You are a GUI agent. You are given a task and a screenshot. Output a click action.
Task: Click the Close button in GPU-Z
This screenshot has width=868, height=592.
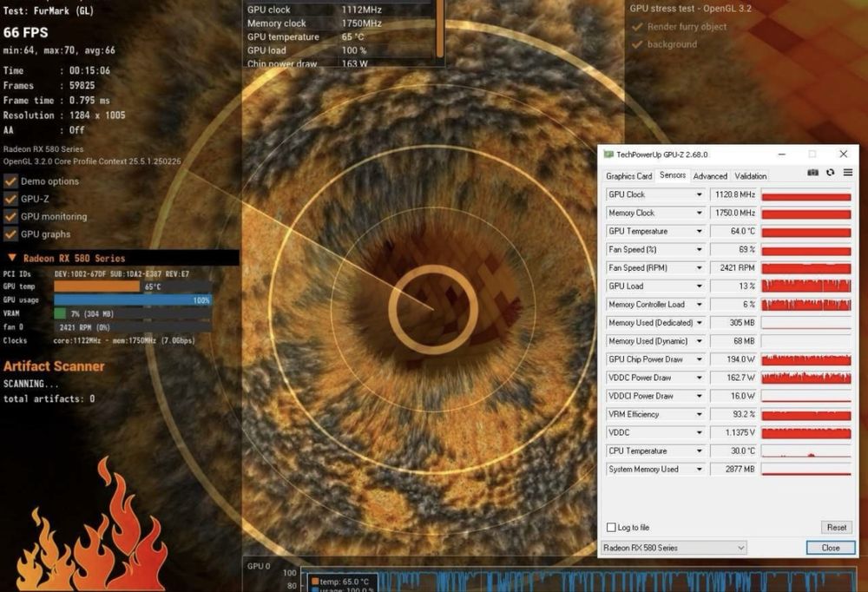831,548
